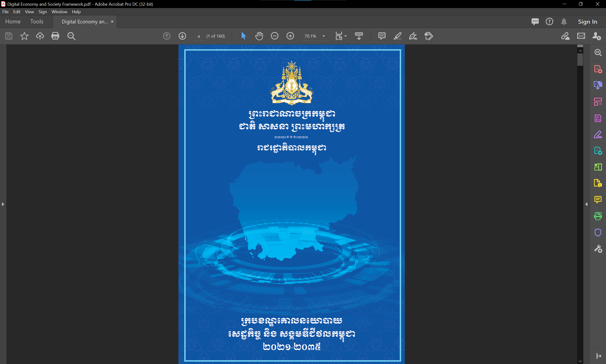Open the View menu
This screenshot has height=364, width=606.
click(x=29, y=12)
